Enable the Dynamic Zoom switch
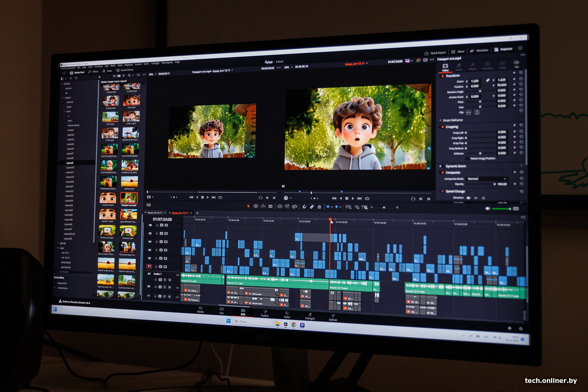588x392 pixels. coord(441,166)
